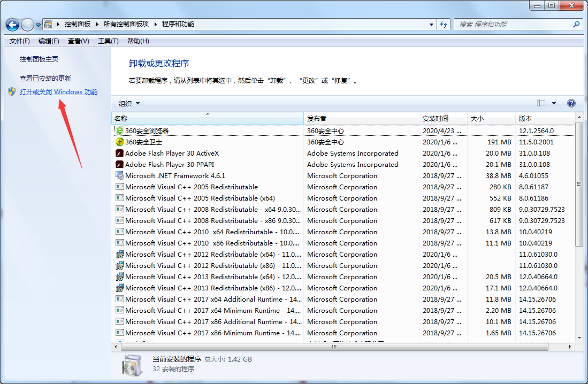Screen dimensions: 588x384
Task: Open 打开或关闭 Windows 功能
Action: tap(58, 91)
